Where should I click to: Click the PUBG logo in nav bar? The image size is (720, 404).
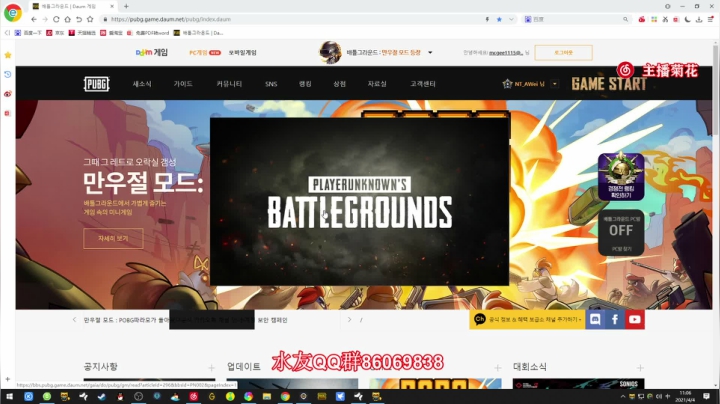coord(96,84)
